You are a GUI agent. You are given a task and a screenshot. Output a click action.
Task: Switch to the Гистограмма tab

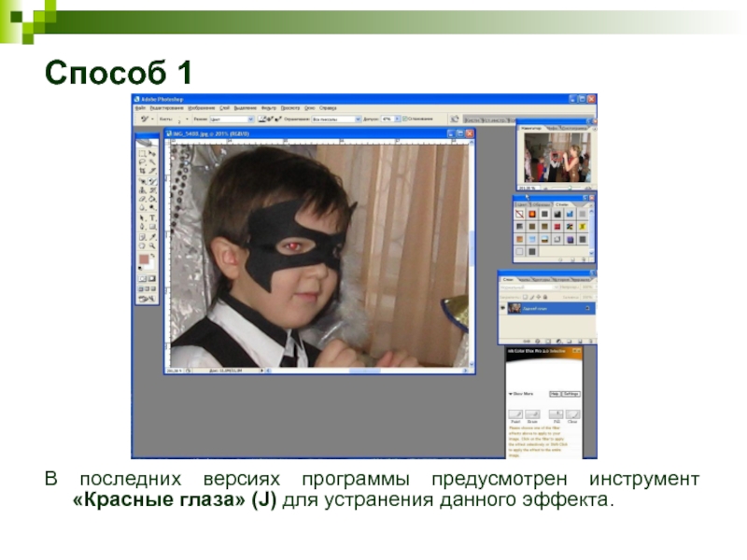[x=573, y=129]
